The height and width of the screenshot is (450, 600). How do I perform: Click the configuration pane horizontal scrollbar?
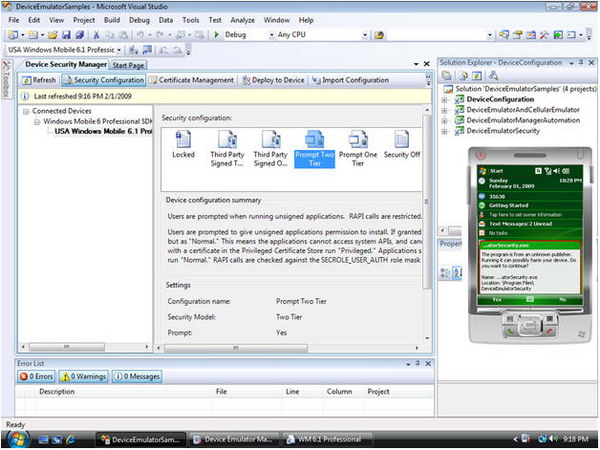click(236, 348)
